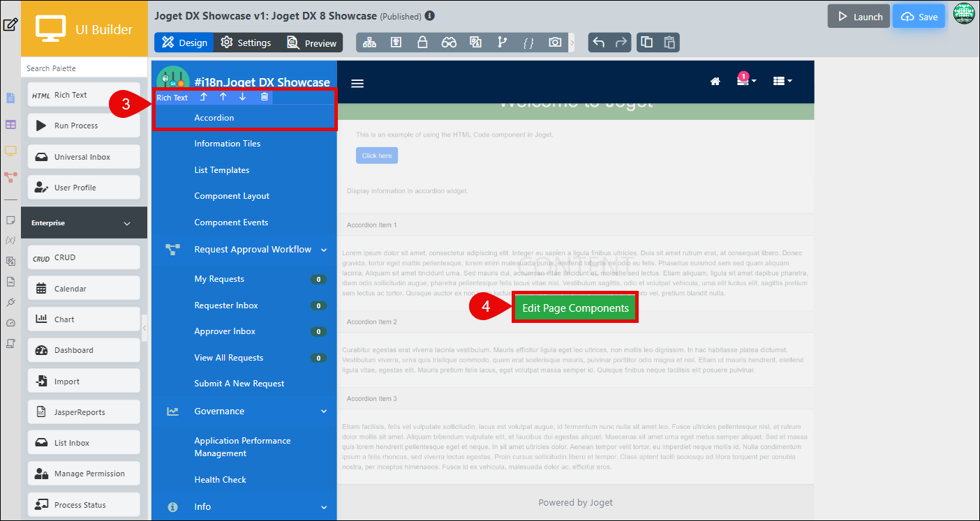Screen dimensions: 980x521
Task: Select the Run Process palette item
Action: coord(84,126)
